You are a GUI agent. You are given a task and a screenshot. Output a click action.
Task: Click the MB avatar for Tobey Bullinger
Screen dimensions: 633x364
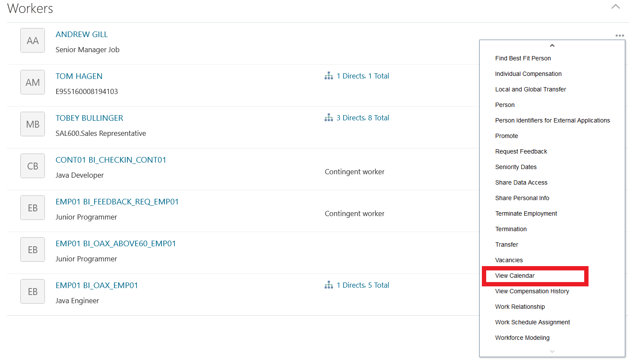32,124
